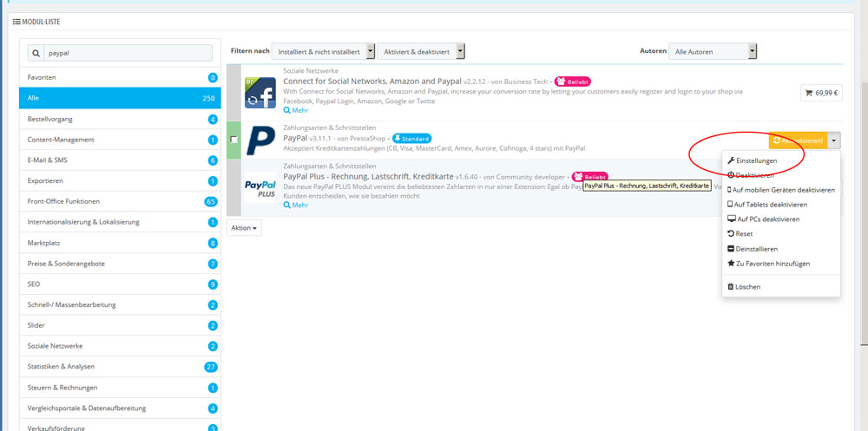868x431 pixels.
Task: Click the Connect for Social Networks module icon
Action: [x=260, y=93]
